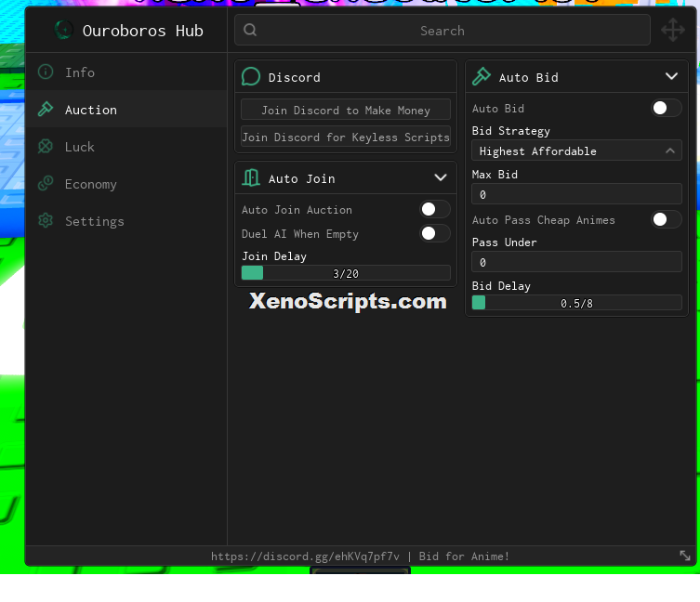Click the search magnifier icon

pos(250,30)
